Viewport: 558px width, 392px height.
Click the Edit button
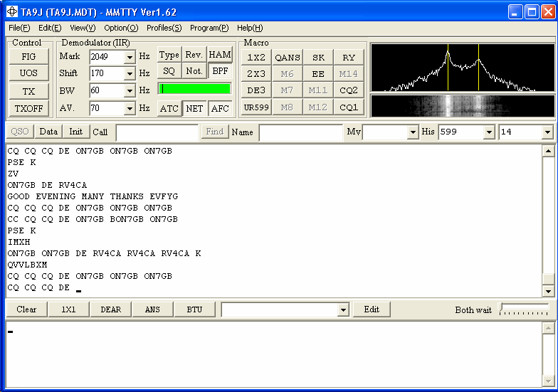click(x=372, y=309)
